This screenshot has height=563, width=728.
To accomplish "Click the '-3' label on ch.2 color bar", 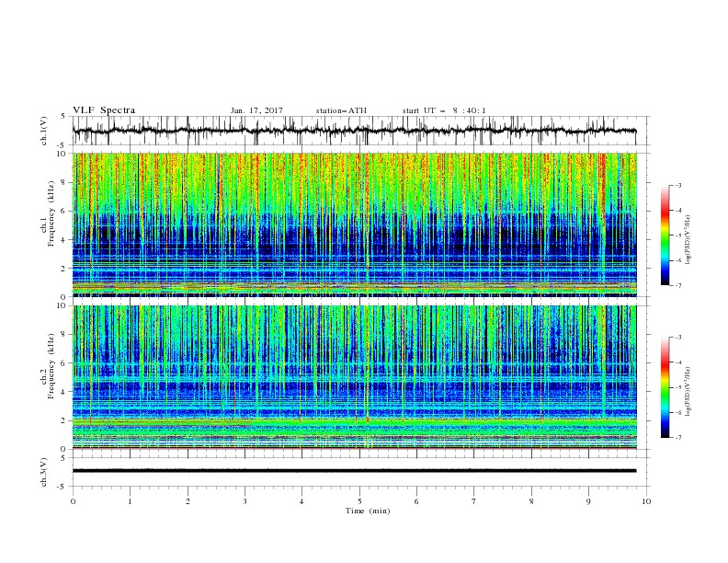I will [x=678, y=338].
